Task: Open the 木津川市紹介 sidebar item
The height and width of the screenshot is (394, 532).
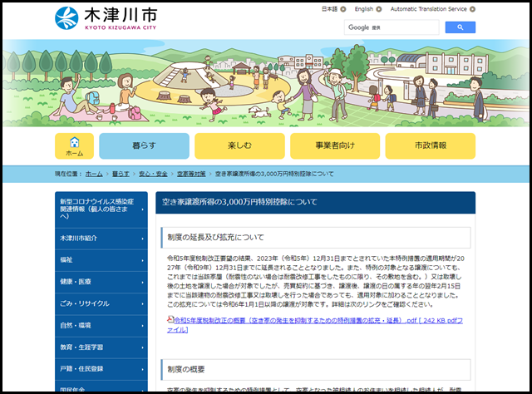Action: coord(101,239)
